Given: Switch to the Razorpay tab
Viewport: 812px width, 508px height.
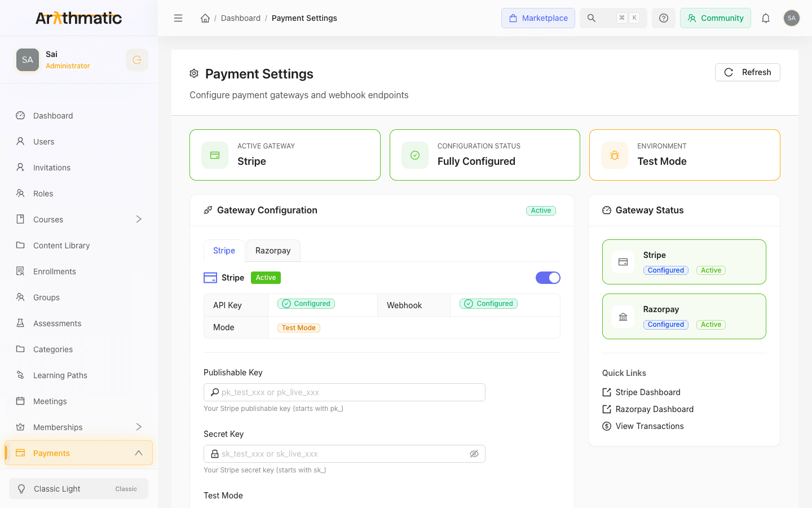Looking at the screenshot, I should tap(273, 251).
